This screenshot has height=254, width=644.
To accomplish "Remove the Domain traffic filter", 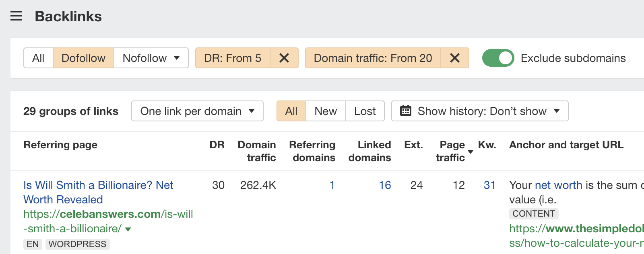I will tap(455, 58).
